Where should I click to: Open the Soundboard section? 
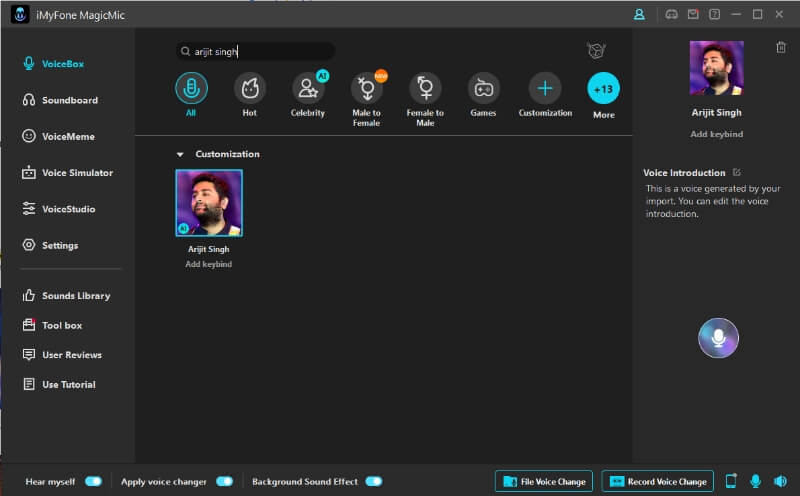coord(60,100)
